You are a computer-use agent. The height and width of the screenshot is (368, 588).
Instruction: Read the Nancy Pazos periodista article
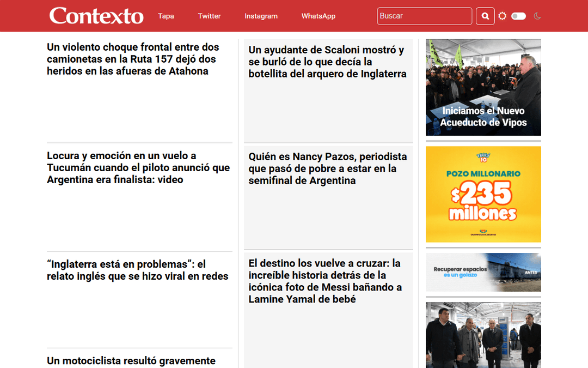328,168
